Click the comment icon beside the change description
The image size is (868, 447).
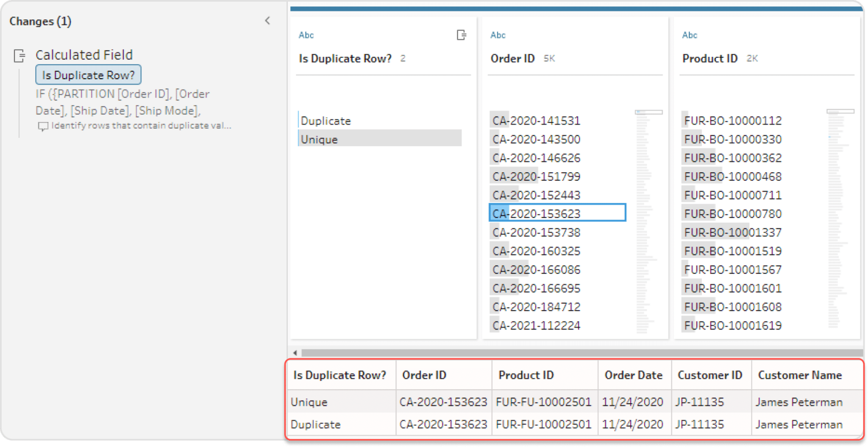pos(43,126)
